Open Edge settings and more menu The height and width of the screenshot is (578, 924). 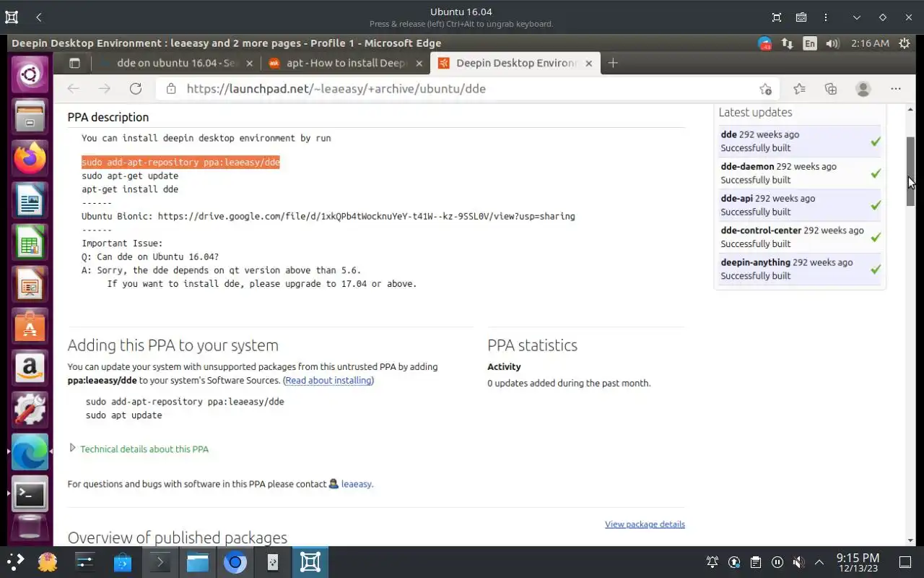(x=896, y=89)
